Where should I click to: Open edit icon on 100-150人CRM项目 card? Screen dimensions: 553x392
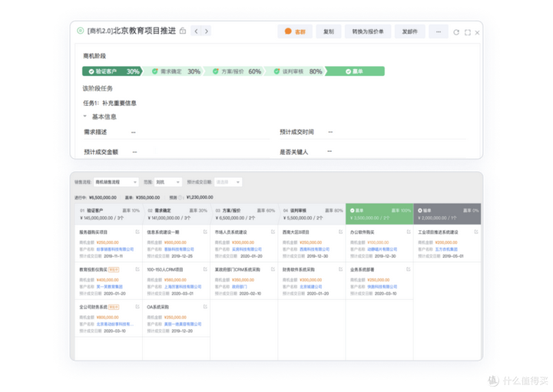click(205, 269)
